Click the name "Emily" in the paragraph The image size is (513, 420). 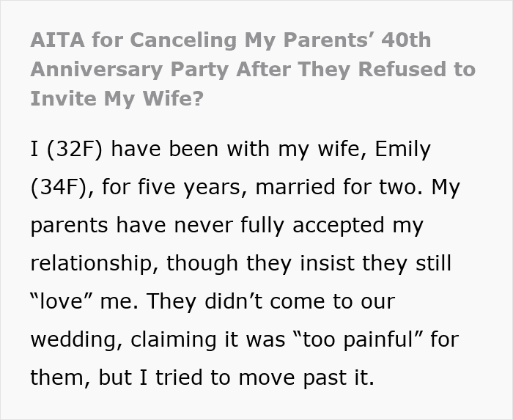pyautogui.click(x=403, y=149)
